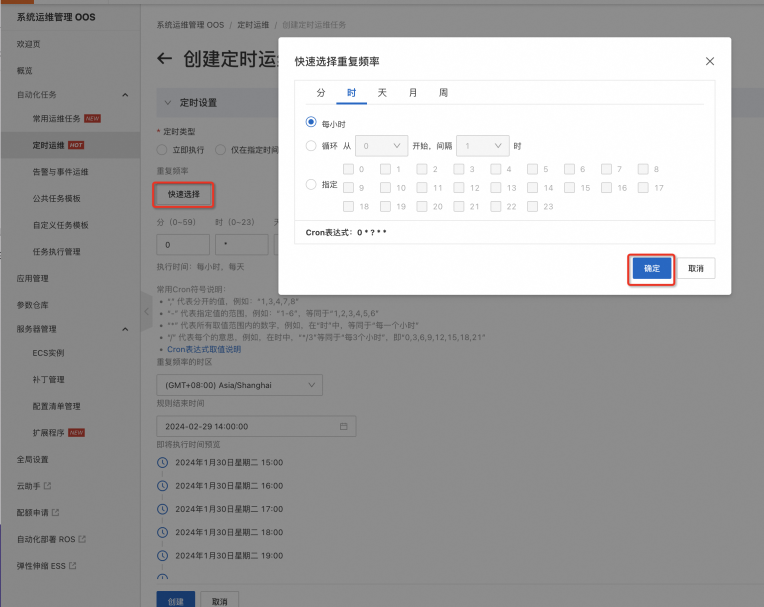Switch to the 时 tab
The width and height of the screenshot is (764, 607).
[351, 93]
